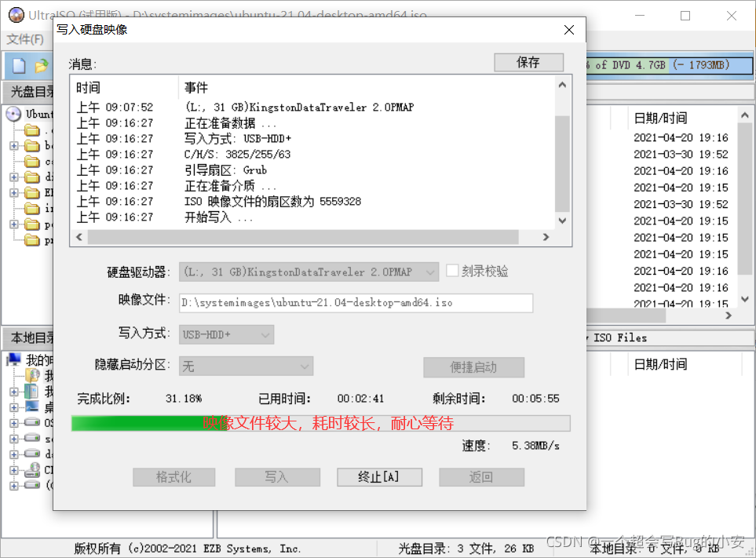The width and height of the screenshot is (756, 558).
Task: Select the documents cabinet icon in local tree
Action: 32,392
